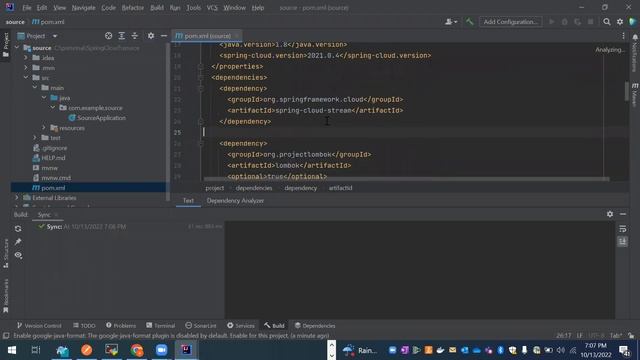This screenshot has height=360, width=640.
Task: Open the File menu
Action: click(27, 8)
